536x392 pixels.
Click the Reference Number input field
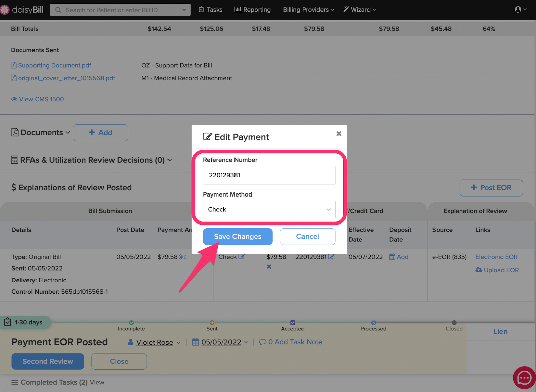click(269, 175)
